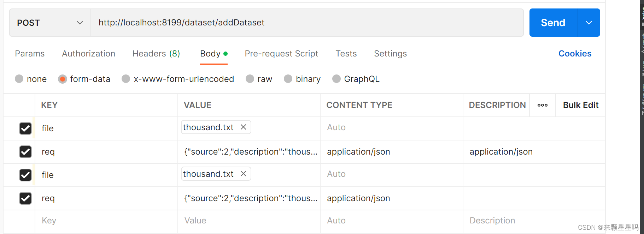Viewport: 644px width, 234px height.
Task: Expand the Send button arrow options
Action: [589, 23]
